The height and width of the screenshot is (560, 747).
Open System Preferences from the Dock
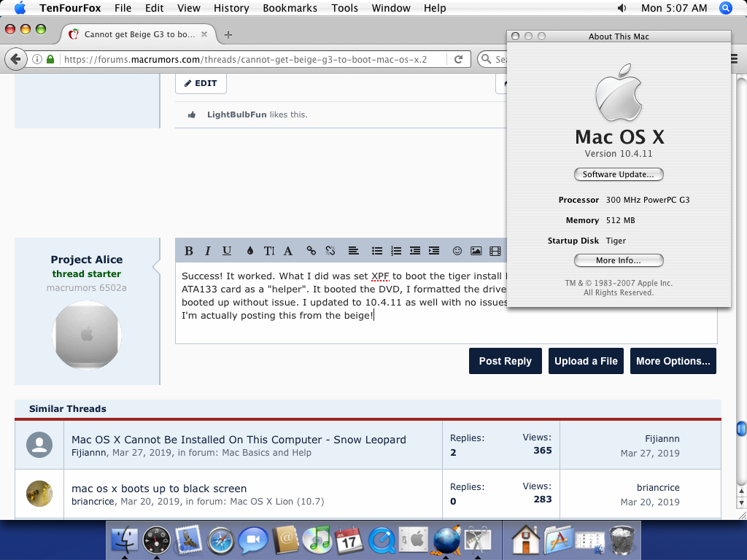[x=414, y=540]
